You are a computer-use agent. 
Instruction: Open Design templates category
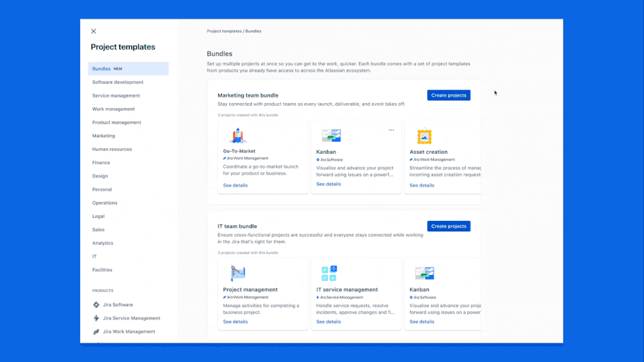pos(100,176)
